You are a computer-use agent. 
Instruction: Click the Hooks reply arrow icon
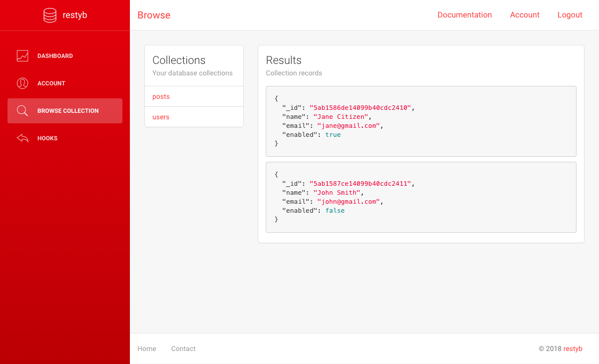coord(22,138)
